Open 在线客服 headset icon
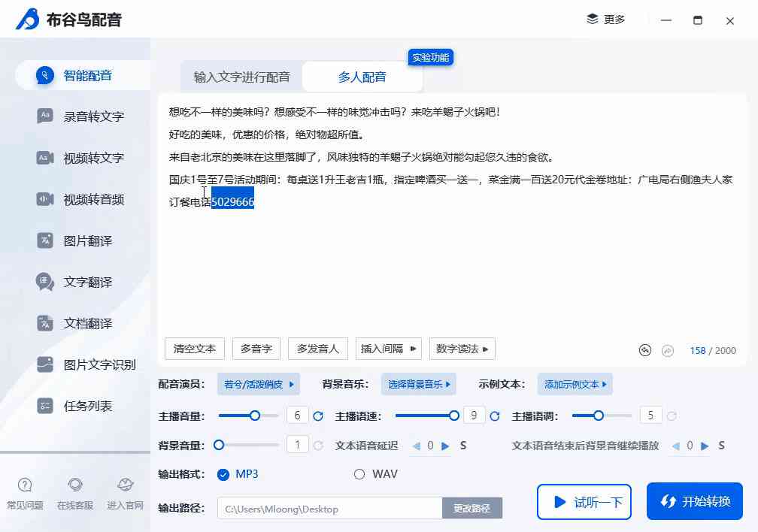Image resolution: width=758 pixels, height=532 pixels. [75, 485]
